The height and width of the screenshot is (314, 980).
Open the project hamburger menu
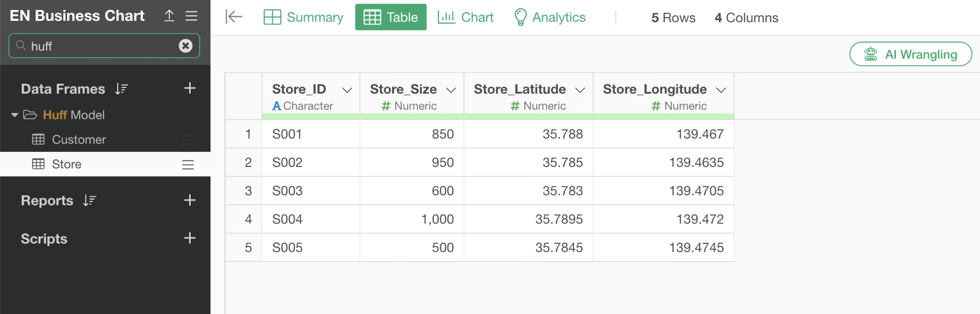[191, 16]
